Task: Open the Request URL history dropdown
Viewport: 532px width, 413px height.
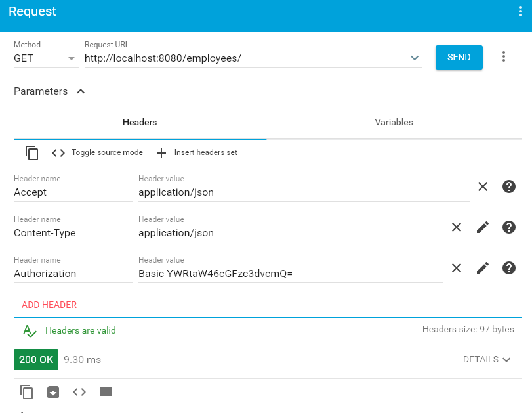Action: 414,58
